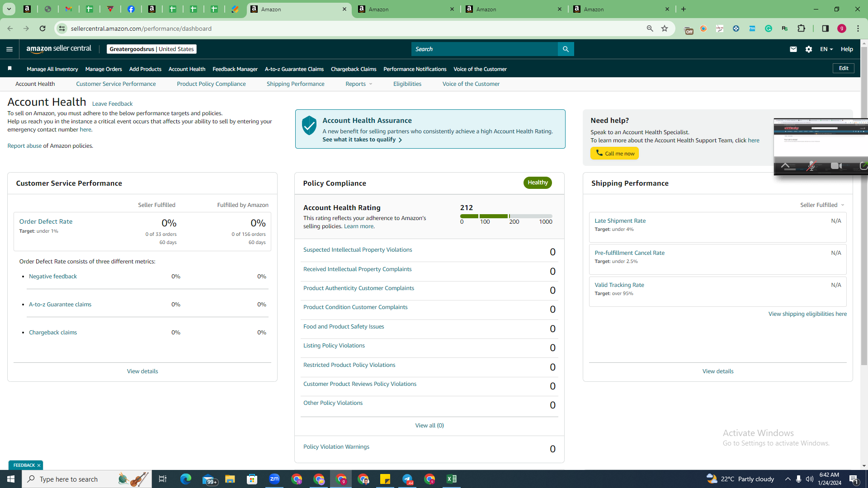This screenshot has width=868, height=488.
Task: Click the browser zoom magnifier icon
Action: tap(650, 28)
